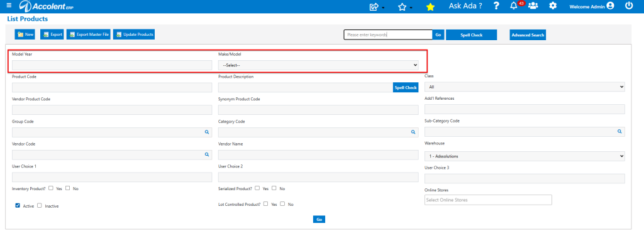644x236 pixels.
Task: Open the outlined star favorites dropdown
Action: click(405, 6)
